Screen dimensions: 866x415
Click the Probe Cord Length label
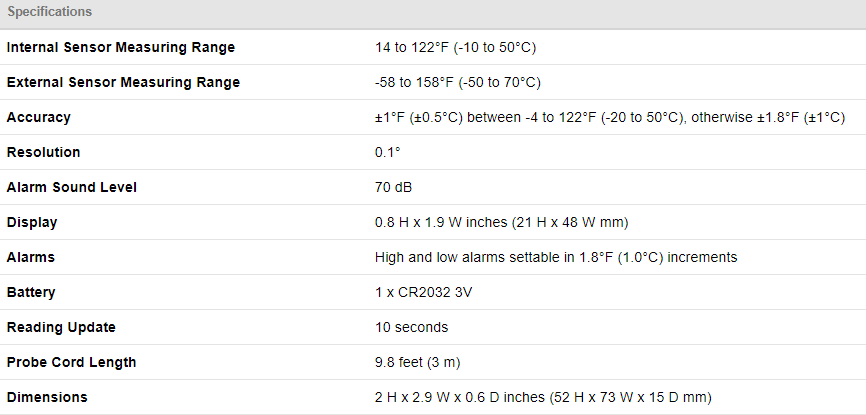(71, 362)
